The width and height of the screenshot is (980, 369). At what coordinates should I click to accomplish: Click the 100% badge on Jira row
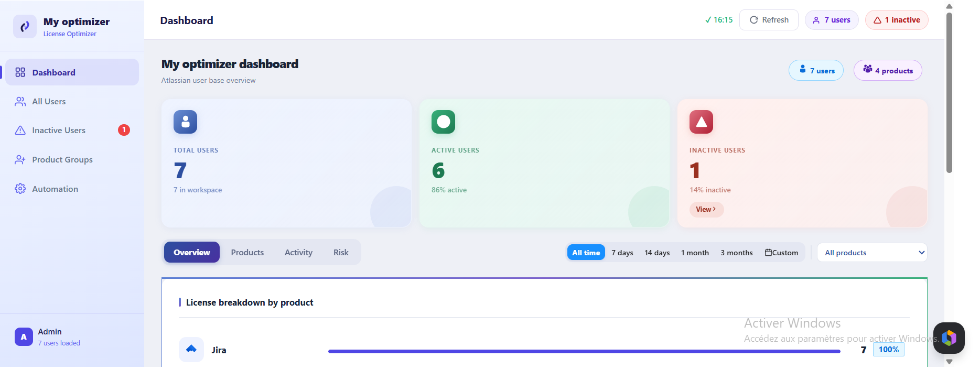click(x=889, y=350)
